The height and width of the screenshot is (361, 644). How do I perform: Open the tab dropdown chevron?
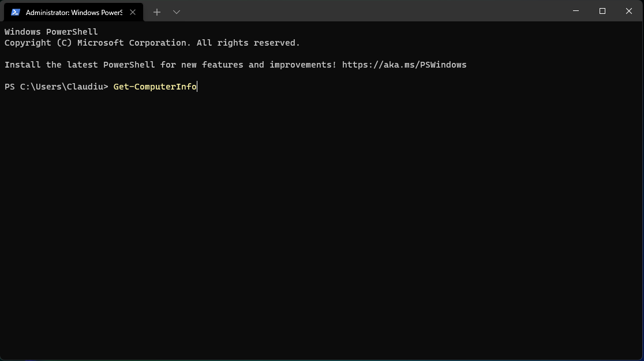point(176,12)
